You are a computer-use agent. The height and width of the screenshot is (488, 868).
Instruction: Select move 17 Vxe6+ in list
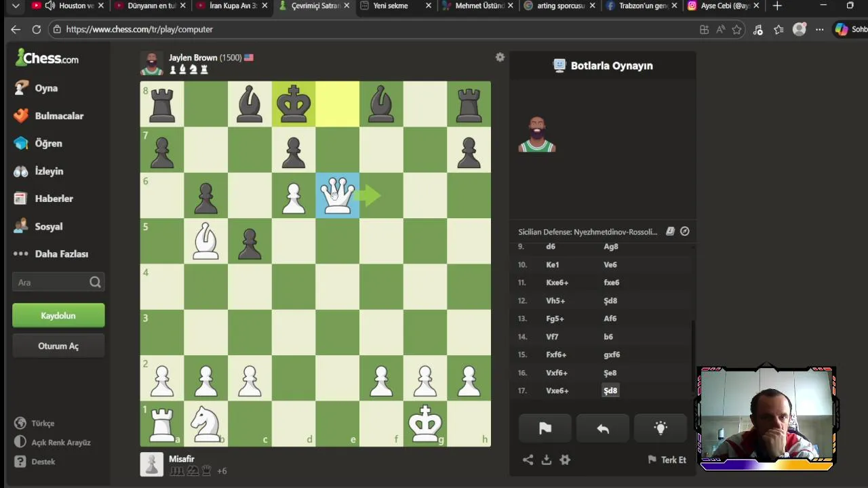557,390
